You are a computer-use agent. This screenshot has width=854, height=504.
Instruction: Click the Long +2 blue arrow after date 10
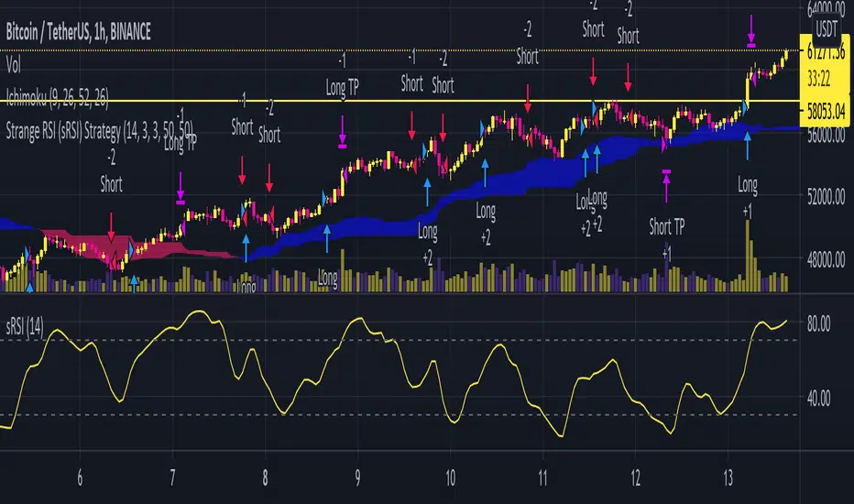[485, 173]
